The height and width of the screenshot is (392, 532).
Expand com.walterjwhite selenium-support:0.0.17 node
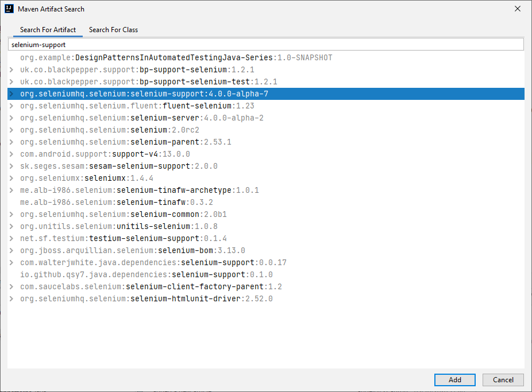coord(11,262)
